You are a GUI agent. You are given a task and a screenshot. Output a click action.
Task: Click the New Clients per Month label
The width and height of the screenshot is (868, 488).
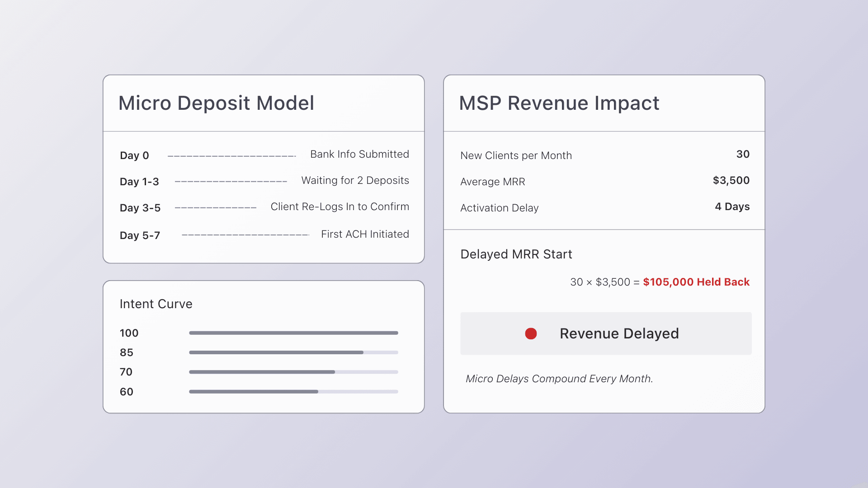click(516, 155)
